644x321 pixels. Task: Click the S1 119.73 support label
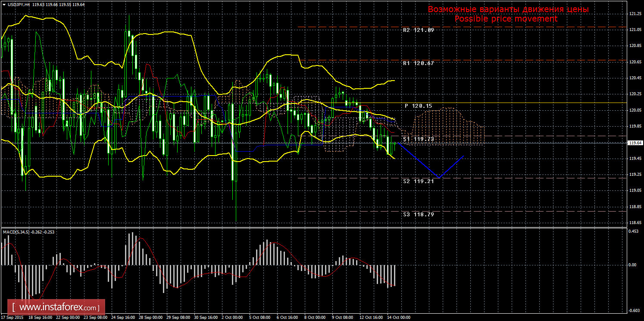pos(418,139)
